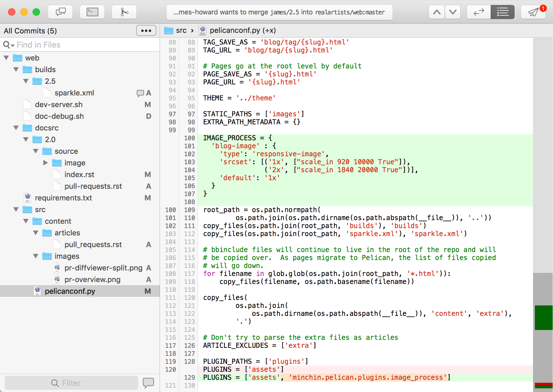The image size is (553, 392).
Task: Navigate to previous change with up arrow icon
Action: pos(436,12)
